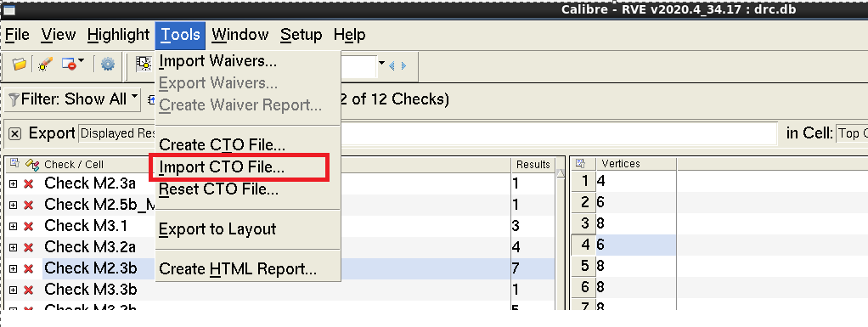Open the Help menu

[x=349, y=36]
